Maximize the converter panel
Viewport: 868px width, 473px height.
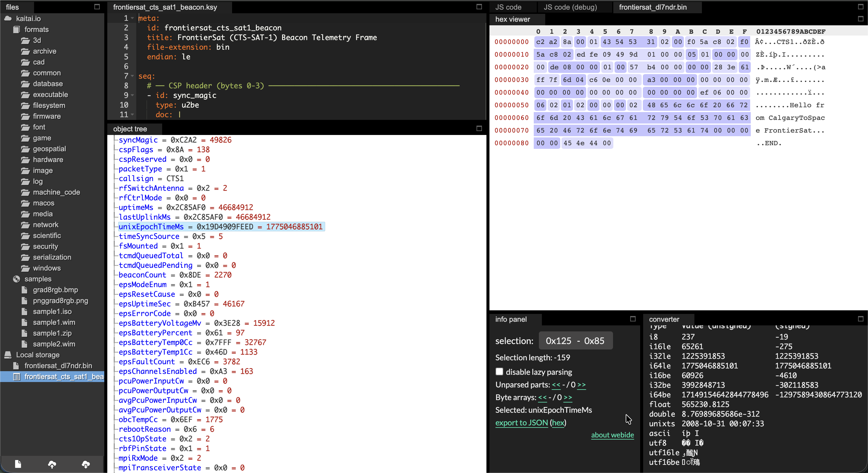pos(860,319)
